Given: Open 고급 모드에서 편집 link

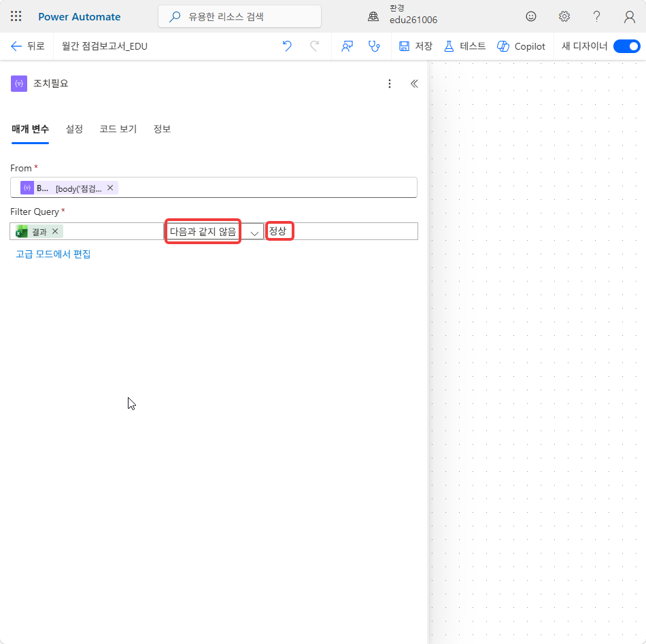Looking at the screenshot, I should coord(53,254).
